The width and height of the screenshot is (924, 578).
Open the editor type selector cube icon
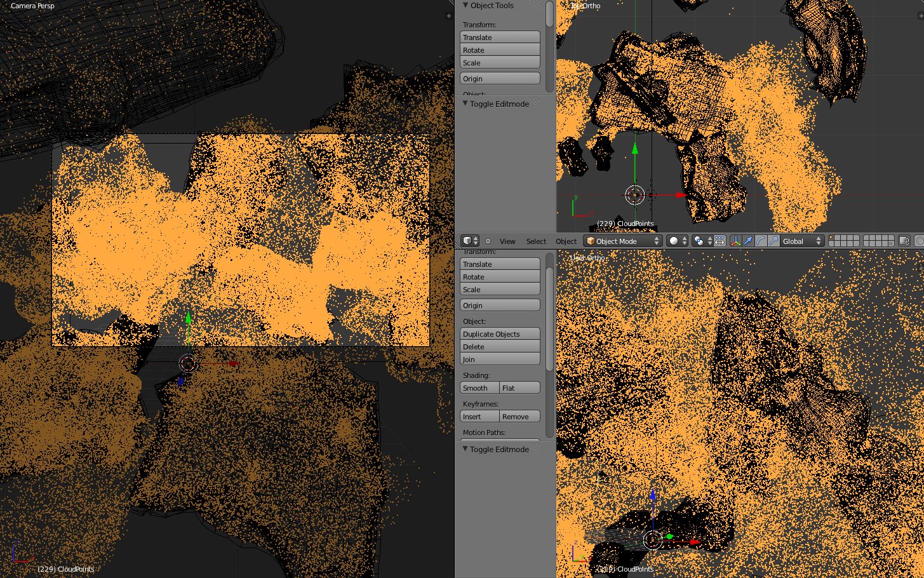[x=470, y=241]
